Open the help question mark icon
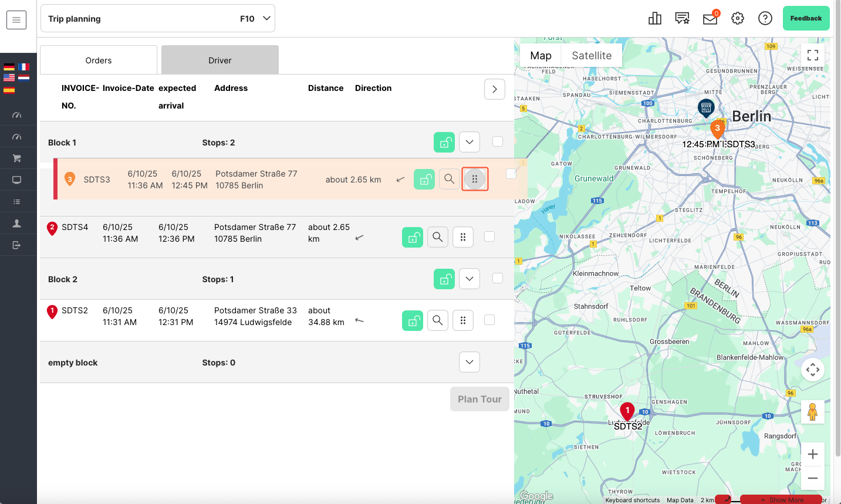 click(x=765, y=18)
